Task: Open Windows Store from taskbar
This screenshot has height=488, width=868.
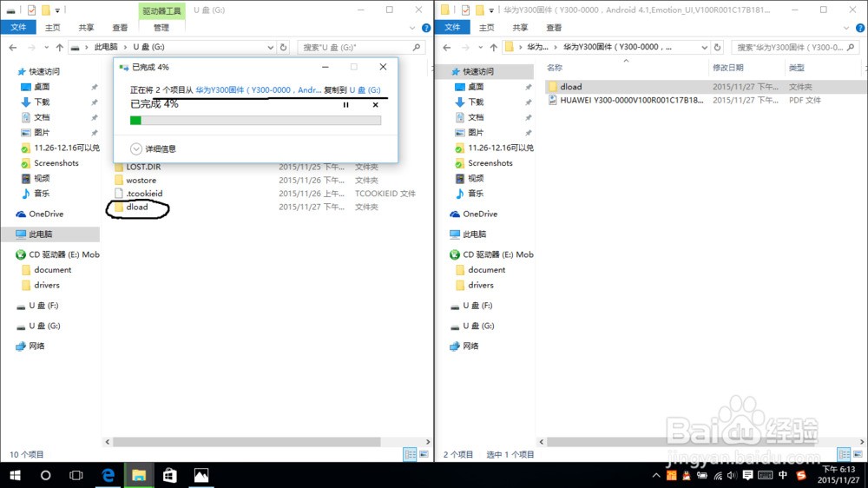Action: coord(170,475)
